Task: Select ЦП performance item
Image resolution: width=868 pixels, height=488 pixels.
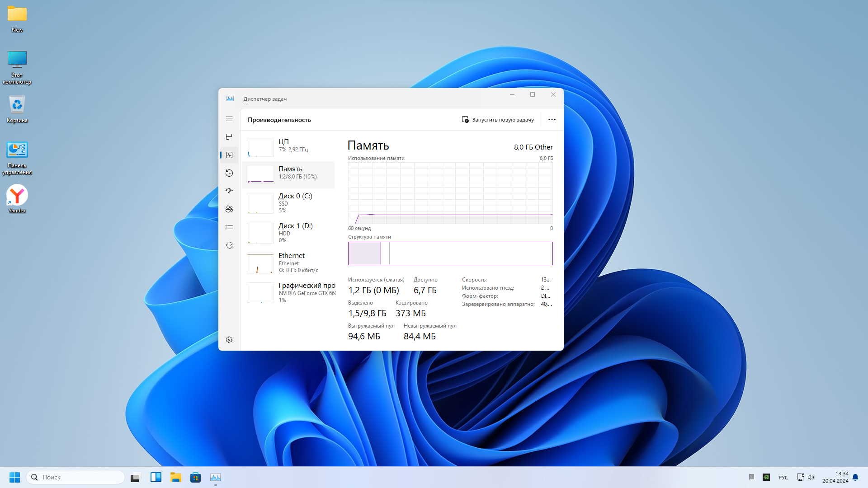Action: tap(289, 145)
